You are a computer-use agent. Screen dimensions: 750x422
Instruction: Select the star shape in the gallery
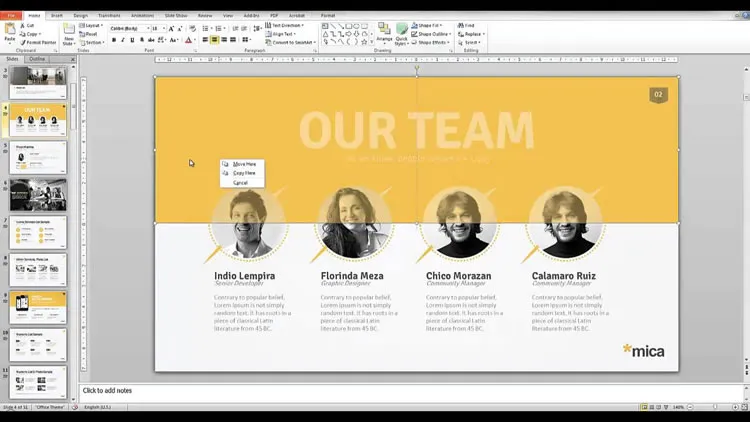point(364,42)
